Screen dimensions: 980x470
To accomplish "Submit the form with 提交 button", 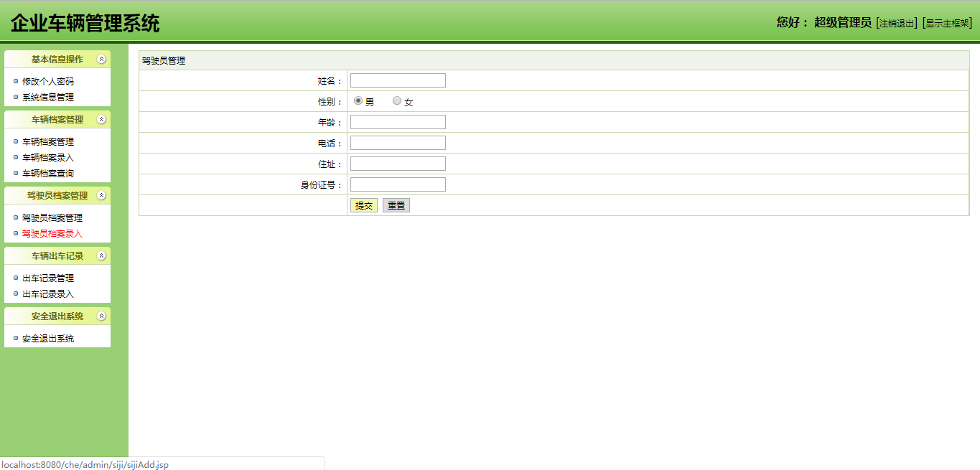I will pos(364,205).
